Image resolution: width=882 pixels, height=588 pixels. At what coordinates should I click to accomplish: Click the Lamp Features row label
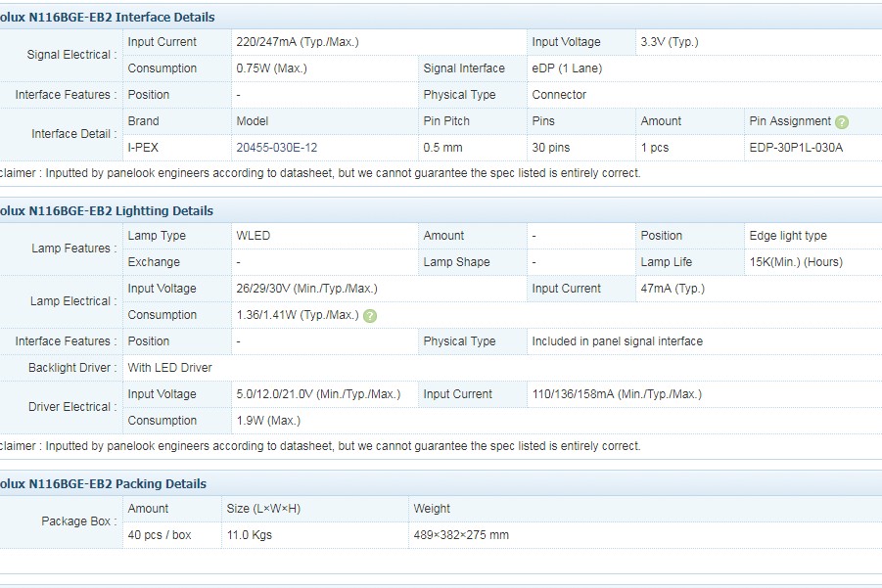tap(74, 249)
